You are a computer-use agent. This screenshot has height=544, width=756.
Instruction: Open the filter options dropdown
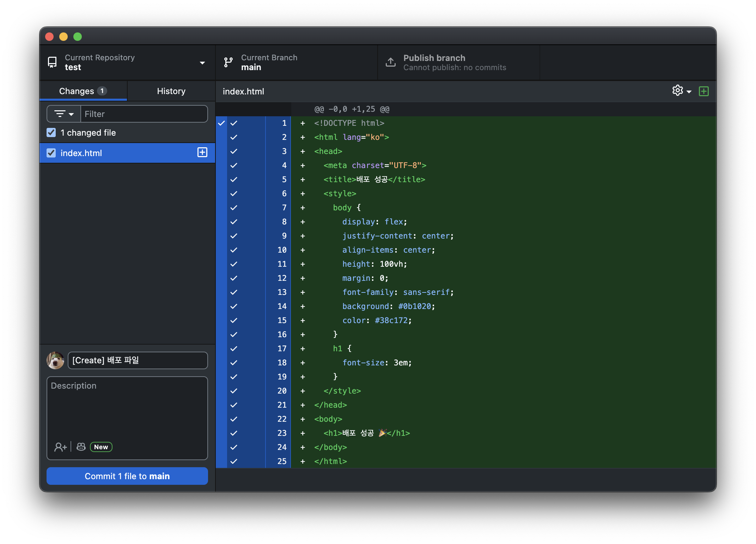click(64, 114)
